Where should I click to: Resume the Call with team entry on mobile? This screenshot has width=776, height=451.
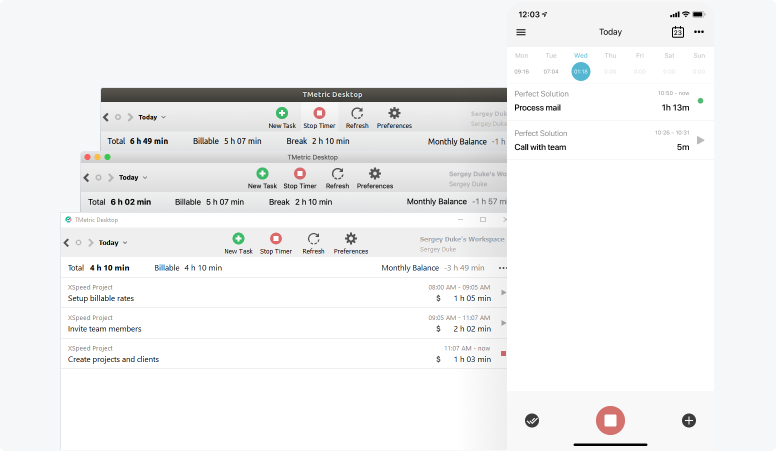pyautogui.click(x=700, y=140)
